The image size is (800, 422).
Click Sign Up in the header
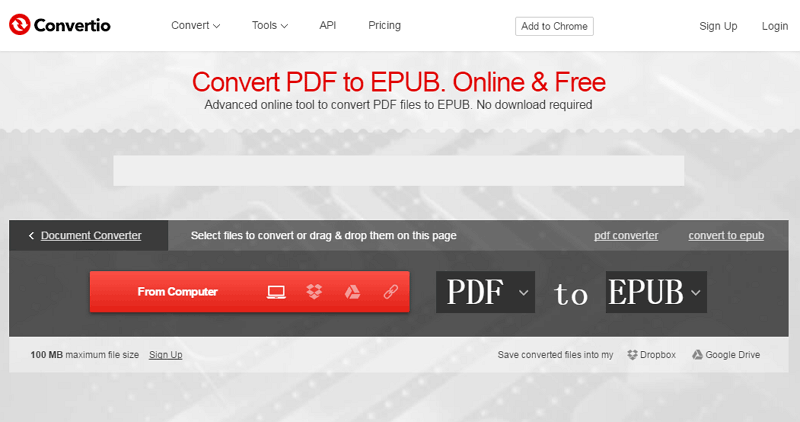point(718,26)
